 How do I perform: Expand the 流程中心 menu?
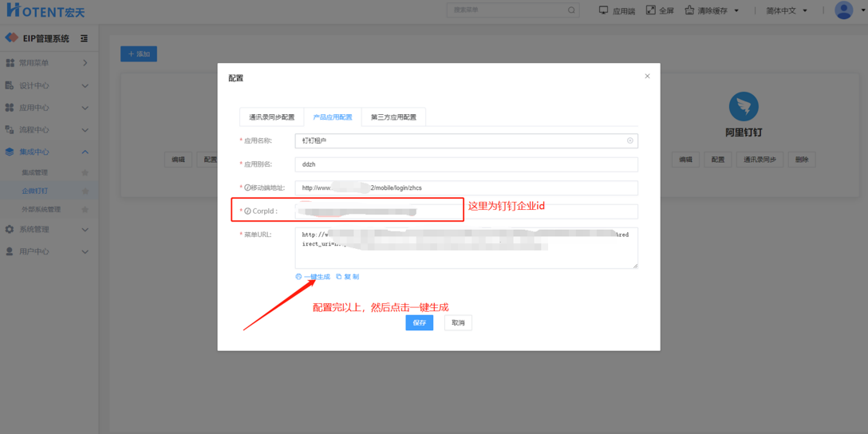click(49, 129)
